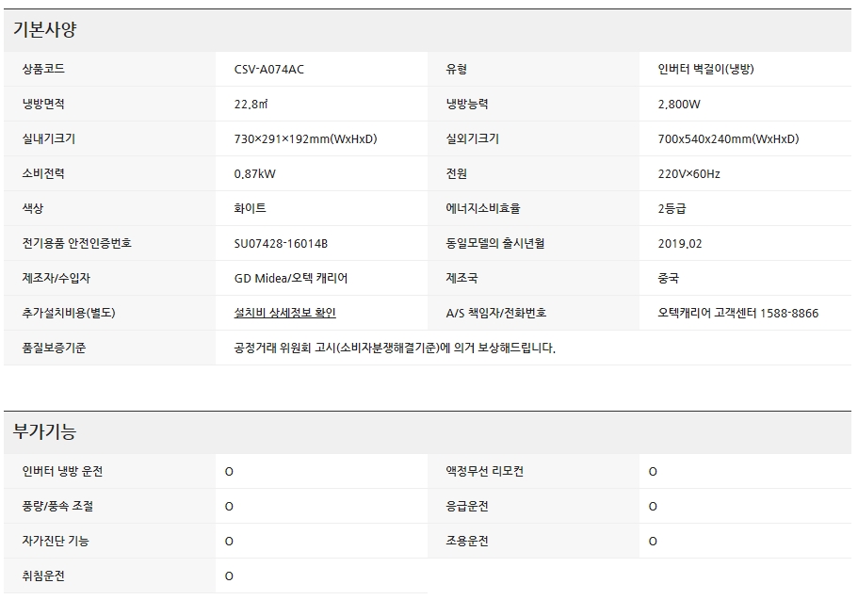Click the 품질보증기준 warranty description text
The width and height of the screenshot is (858, 616).
coord(395,348)
